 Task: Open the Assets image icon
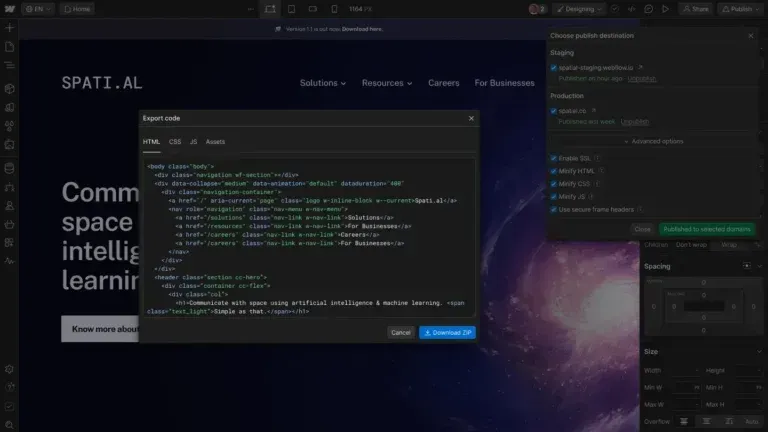click(x=9, y=144)
